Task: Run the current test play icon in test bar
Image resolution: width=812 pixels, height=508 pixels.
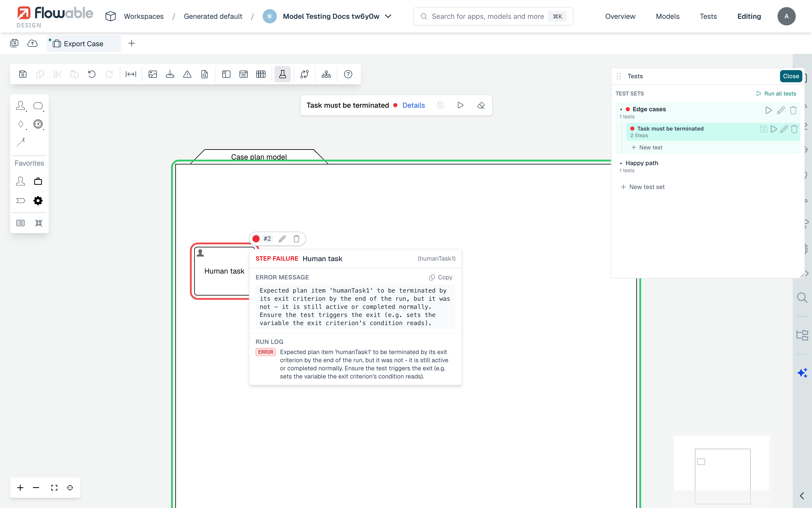Action: pyautogui.click(x=460, y=105)
